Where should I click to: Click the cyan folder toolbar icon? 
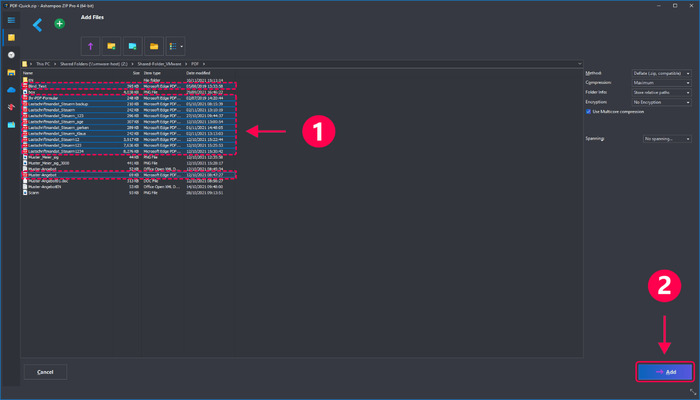133,46
